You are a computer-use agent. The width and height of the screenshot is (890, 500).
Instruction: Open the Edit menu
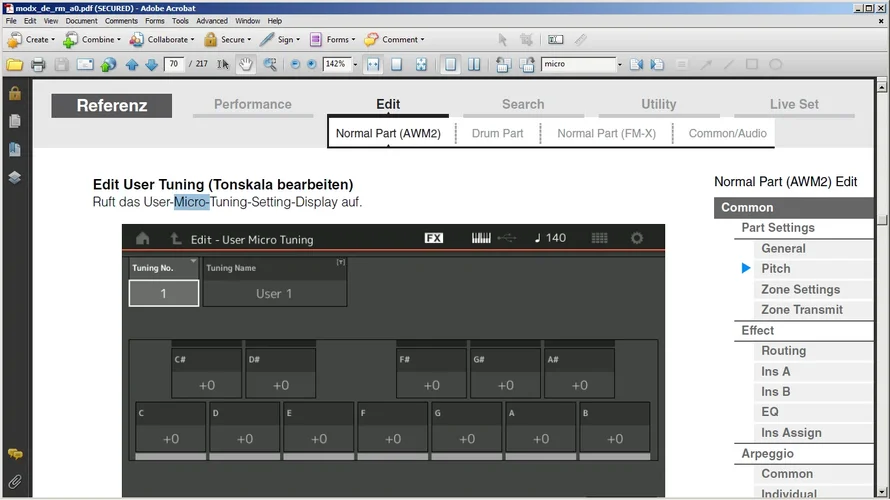[x=30, y=21]
